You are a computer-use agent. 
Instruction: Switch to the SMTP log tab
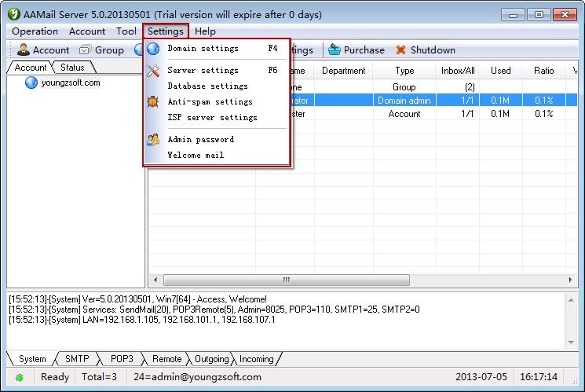click(x=77, y=359)
